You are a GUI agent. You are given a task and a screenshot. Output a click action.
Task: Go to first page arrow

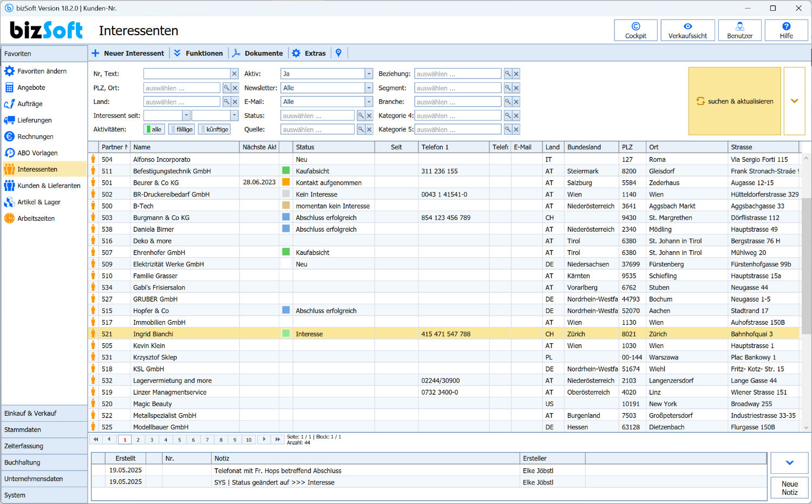tap(96, 439)
